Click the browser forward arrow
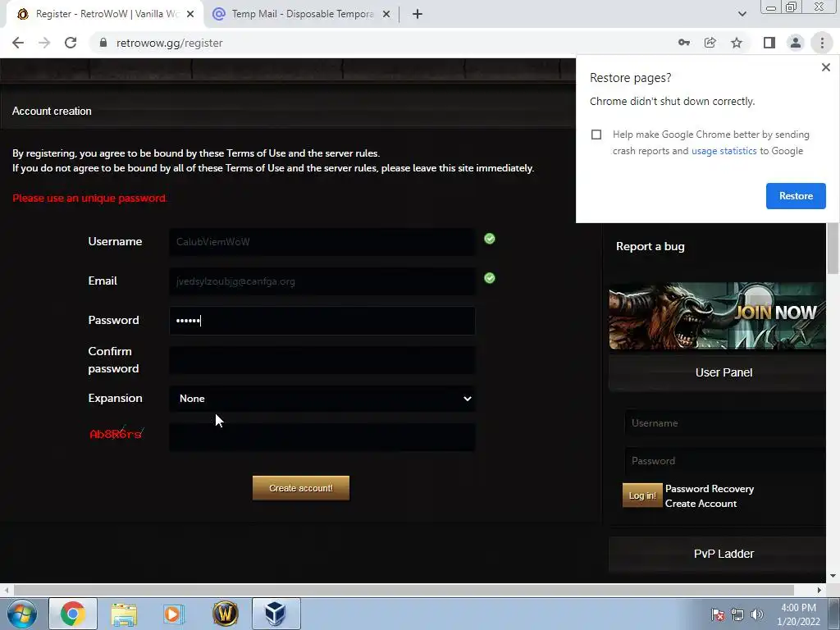 [44, 43]
